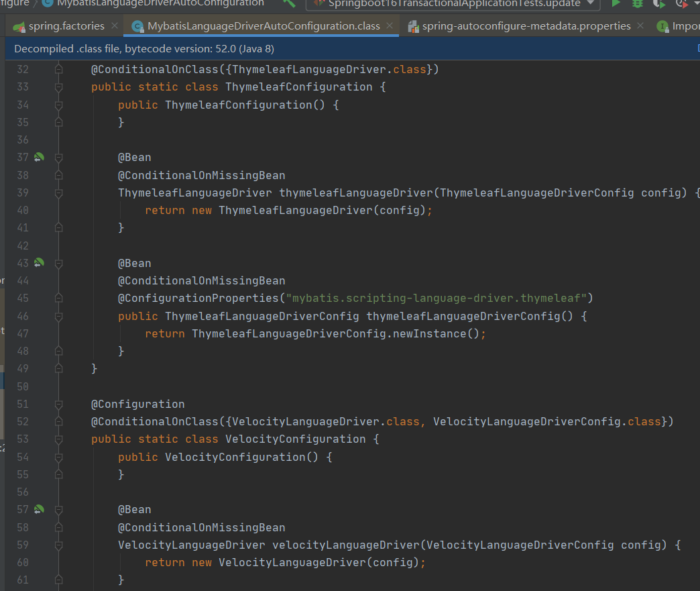This screenshot has height=591, width=700.
Task: Collapse the velocityLanguageDriver method fold at line 59
Action: [58, 545]
